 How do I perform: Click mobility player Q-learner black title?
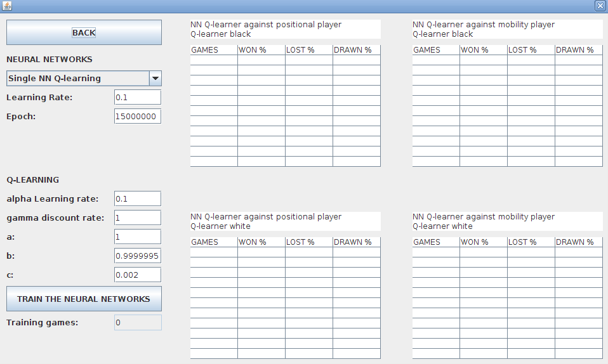click(x=508, y=29)
